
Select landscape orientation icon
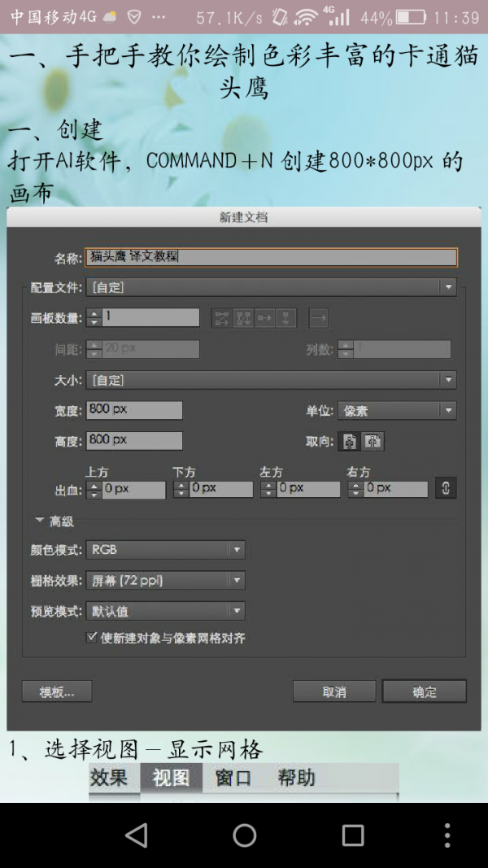coord(374,441)
